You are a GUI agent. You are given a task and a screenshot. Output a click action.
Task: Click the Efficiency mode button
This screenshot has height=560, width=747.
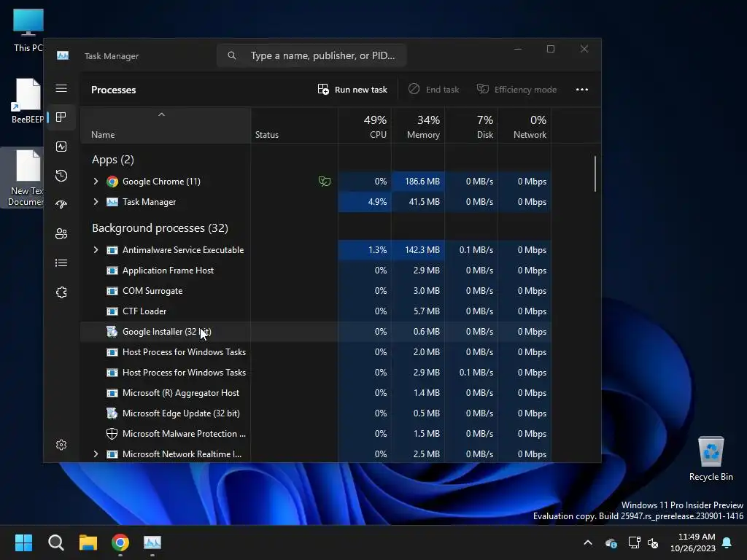click(x=517, y=90)
